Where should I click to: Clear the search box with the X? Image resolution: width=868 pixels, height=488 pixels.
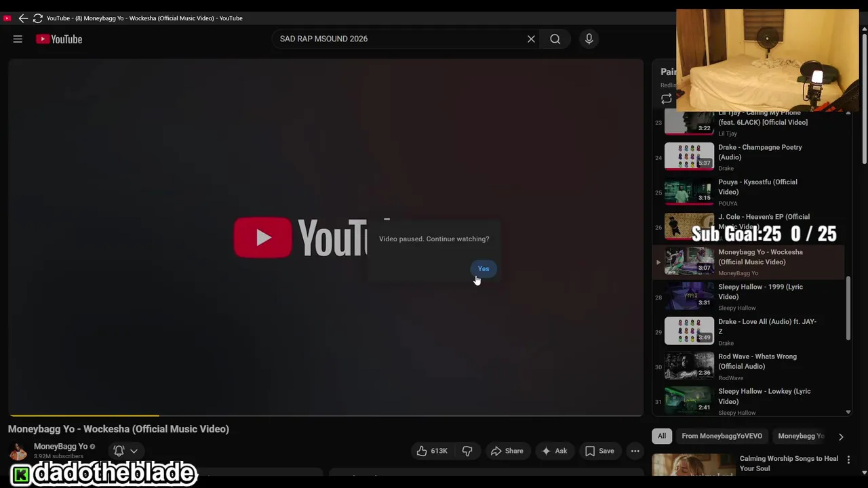pos(531,39)
